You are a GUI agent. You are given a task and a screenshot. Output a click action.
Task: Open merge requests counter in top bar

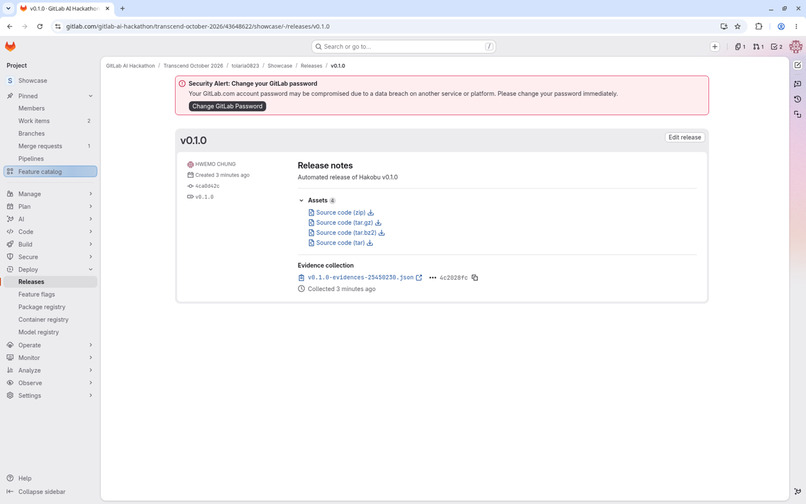pyautogui.click(x=758, y=46)
